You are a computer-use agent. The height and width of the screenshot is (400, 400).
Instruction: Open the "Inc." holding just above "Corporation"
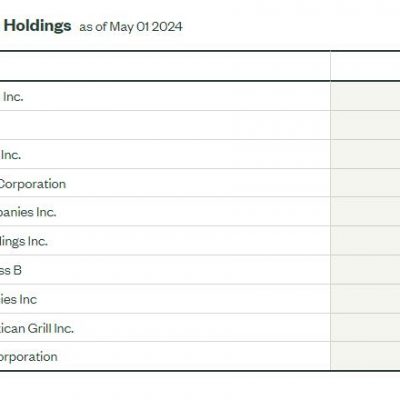coord(11,155)
